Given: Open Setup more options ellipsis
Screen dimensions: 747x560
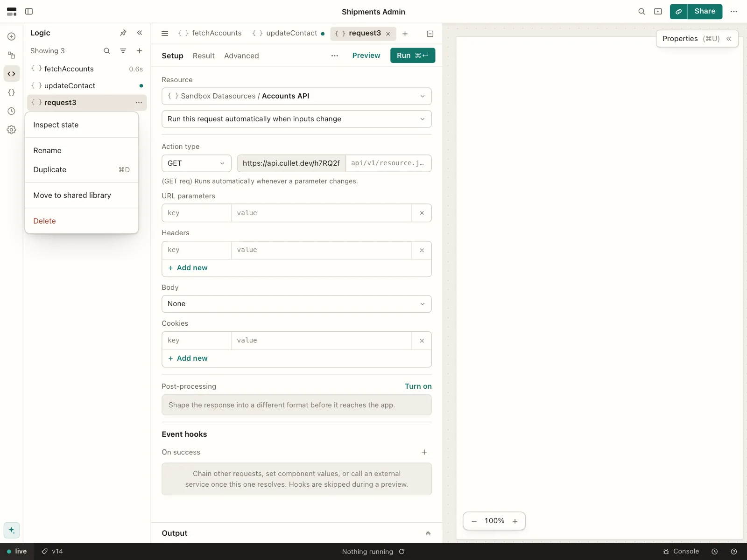Looking at the screenshot, I should [x=335, y=56].
